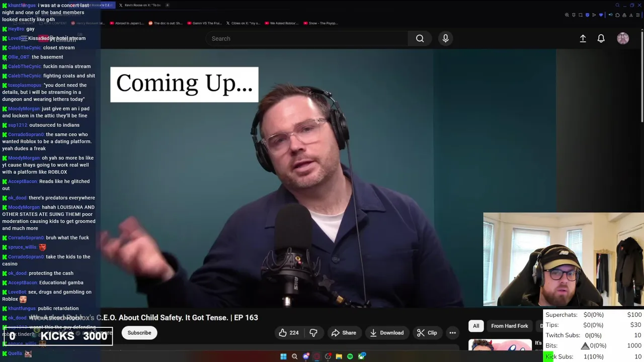Mute tab with the speaker toolbar icon

(x=610, y=15)
